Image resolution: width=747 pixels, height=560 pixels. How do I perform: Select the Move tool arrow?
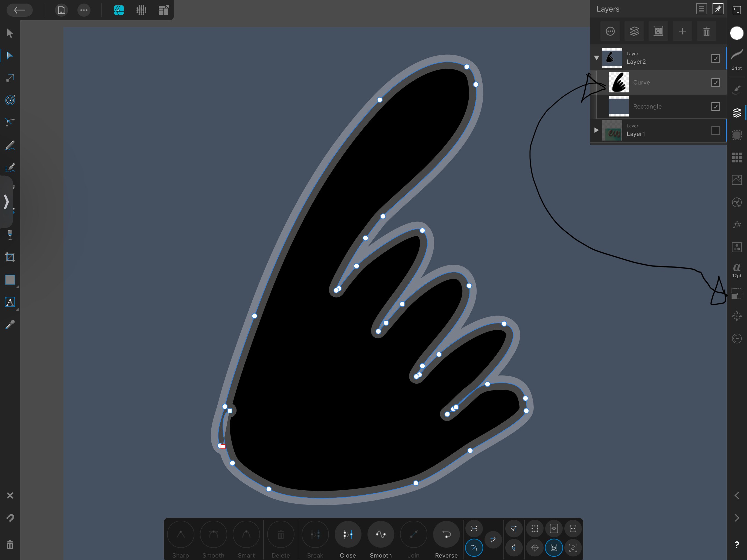pos(10,33)
